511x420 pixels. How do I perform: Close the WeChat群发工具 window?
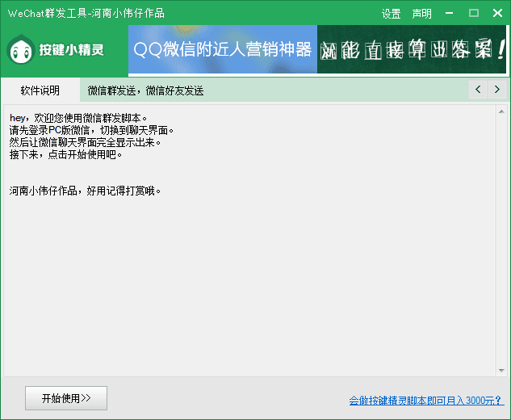497,14
